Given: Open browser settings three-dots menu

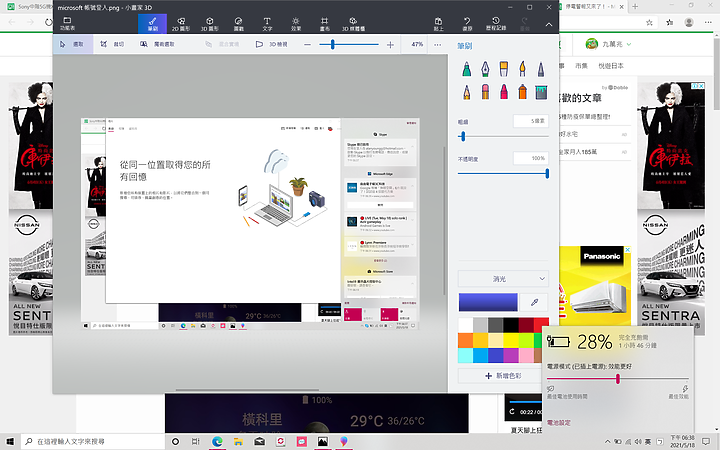Looking at the screenshot, I should [x=708, y=22].
